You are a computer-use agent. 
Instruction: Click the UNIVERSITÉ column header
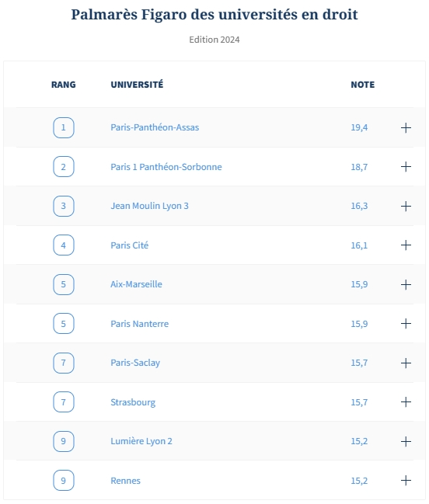(137, 84)
